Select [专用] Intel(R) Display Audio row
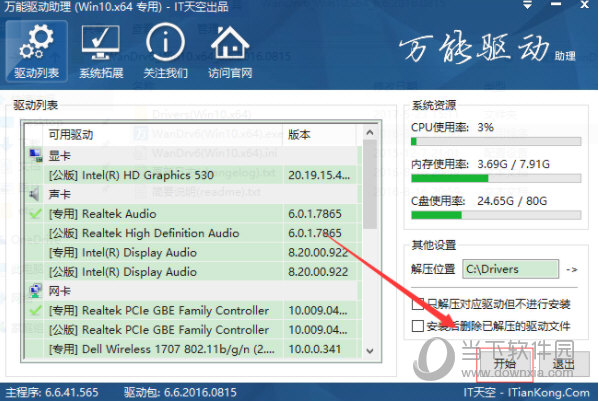The image size is (598, 402). 193,252
